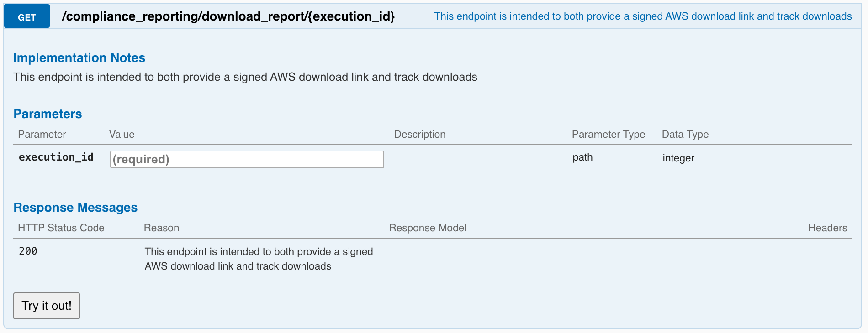Click the 200 response reason text
This screenshot has height=333, width=868.
(x=259, y=259)
